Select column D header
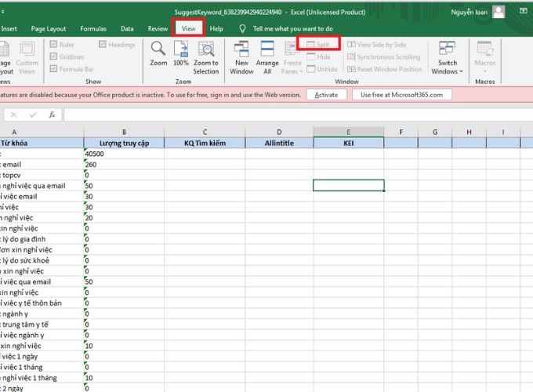The width and height of the screenshot is (533, 392). click(279, 132)
